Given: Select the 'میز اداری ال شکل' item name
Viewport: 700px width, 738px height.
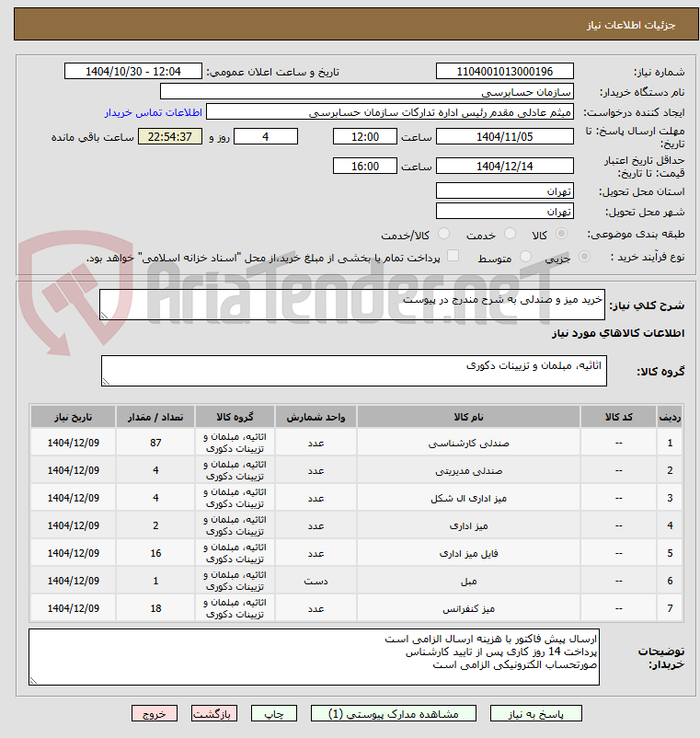Looking at the screenshot, I should [x=468, y=498].
